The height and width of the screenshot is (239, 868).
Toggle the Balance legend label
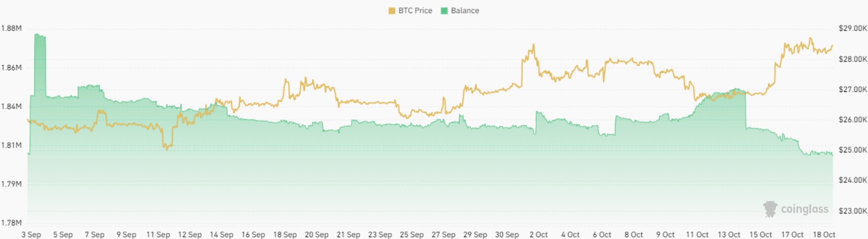pyautogui.click(x=465, y=11)
